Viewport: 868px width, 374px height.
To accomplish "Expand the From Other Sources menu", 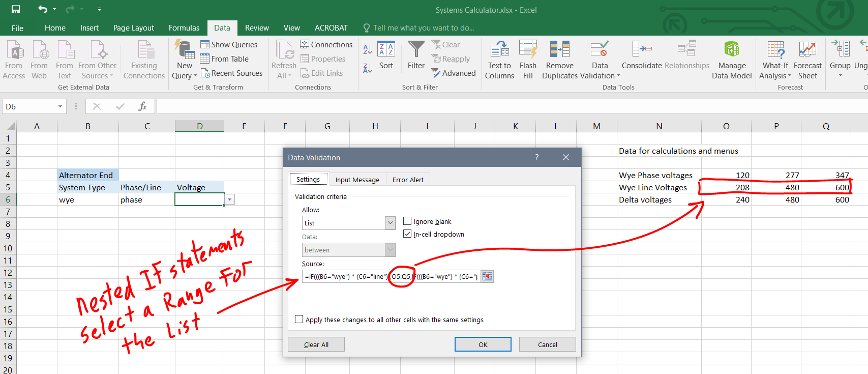I will [x=111, y=76].
